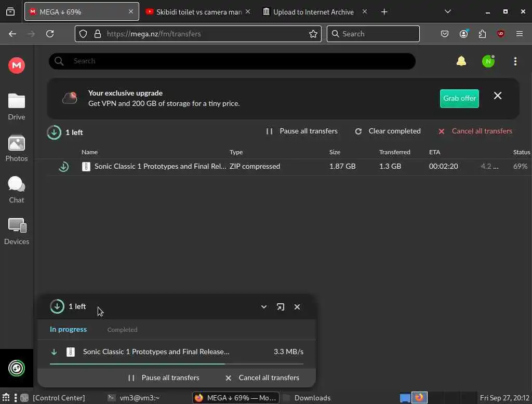
Task: Close the transfer popup widget
Action: click(297, 307)
